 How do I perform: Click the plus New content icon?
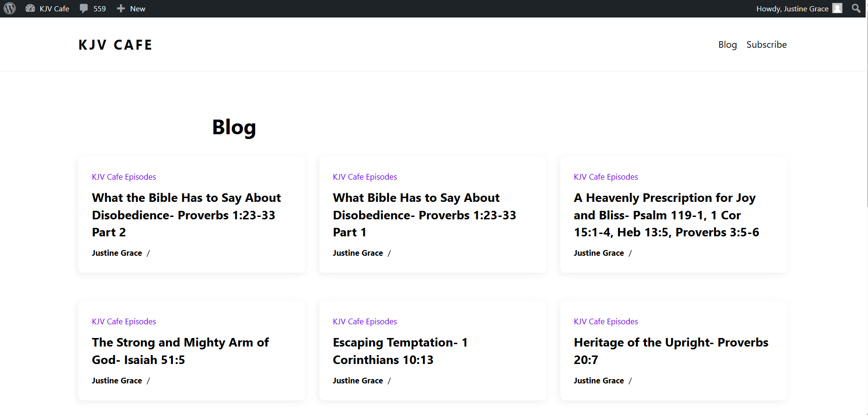(121, 9)
